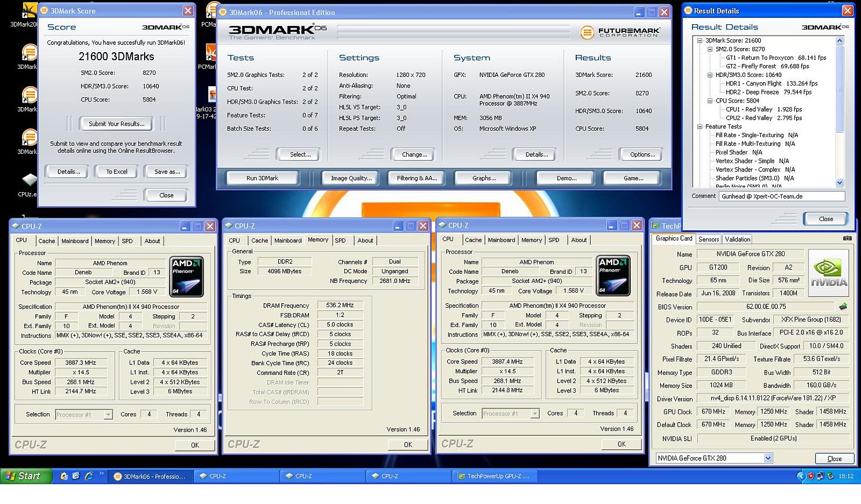The height and width of the screenshot is (504, 861).
Task: Click the Internet Explorer quick launch icon
Action: pos(89,476)
